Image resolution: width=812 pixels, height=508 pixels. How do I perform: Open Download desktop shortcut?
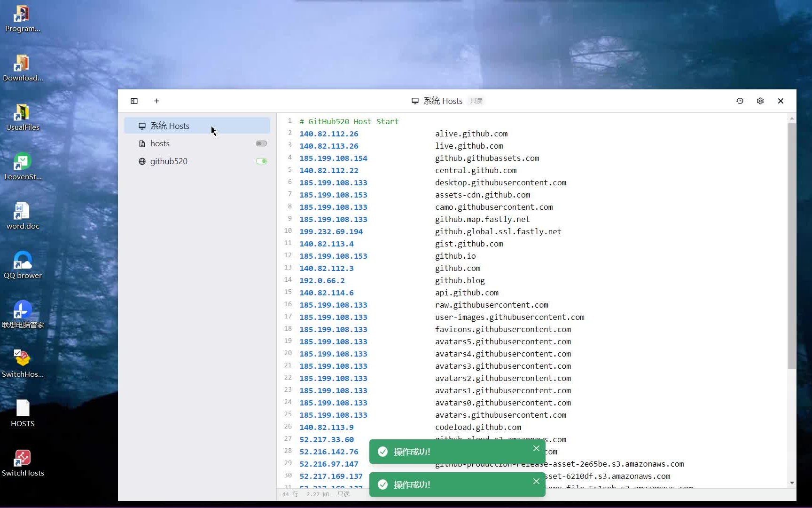23,68
